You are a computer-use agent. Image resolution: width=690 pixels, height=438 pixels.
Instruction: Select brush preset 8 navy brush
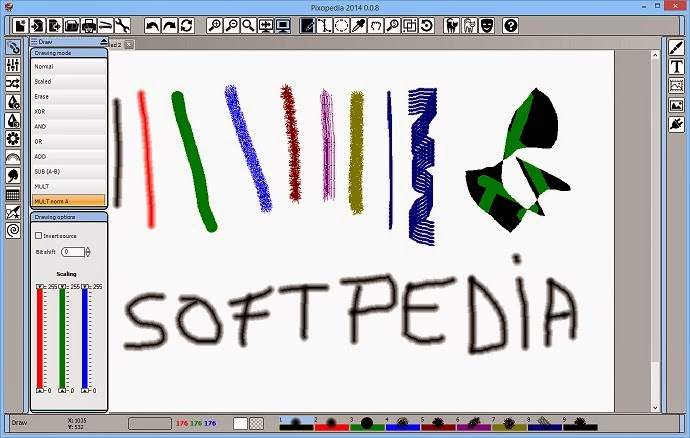pos(545,423)
